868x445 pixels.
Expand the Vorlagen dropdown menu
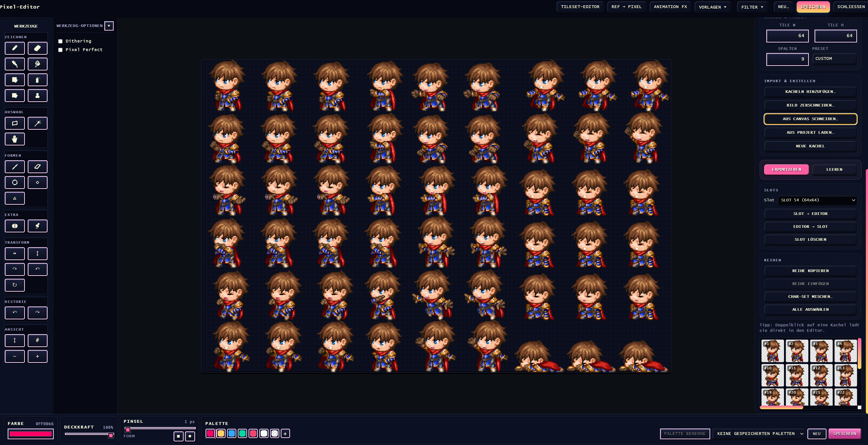pyautogui.click(x=712, y=7)
